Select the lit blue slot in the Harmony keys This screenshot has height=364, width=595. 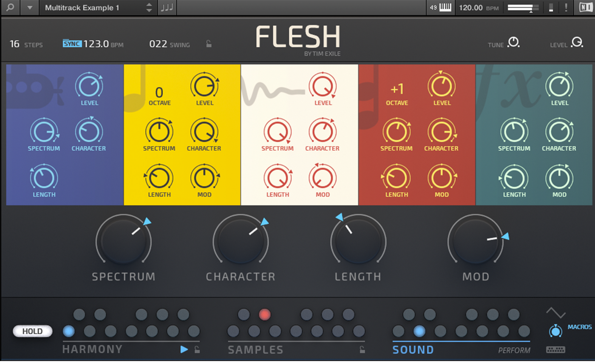click(68, 331)
